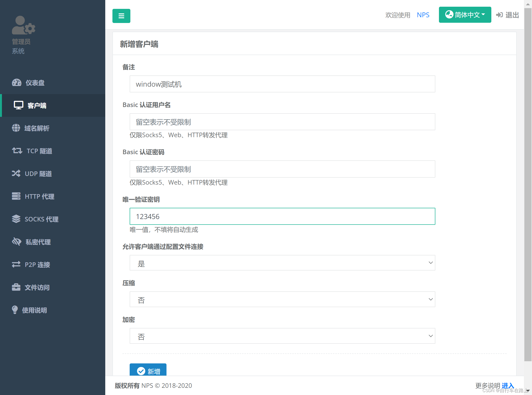Click the layers icon for SOCKS 代理

(x=16, y=219)
